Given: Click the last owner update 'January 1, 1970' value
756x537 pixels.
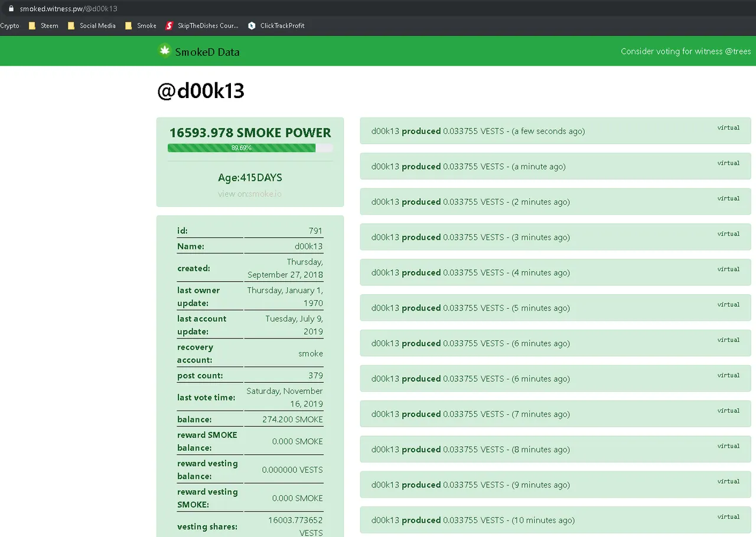Looking at the screenshot, I should click(285, 297).
